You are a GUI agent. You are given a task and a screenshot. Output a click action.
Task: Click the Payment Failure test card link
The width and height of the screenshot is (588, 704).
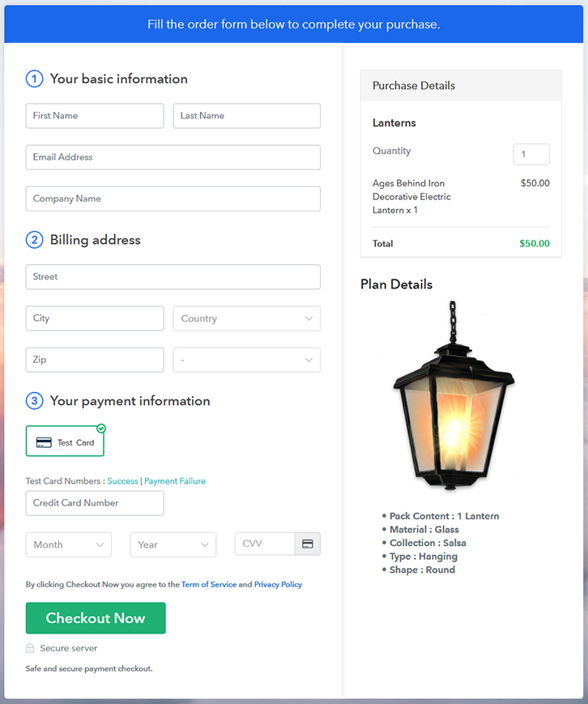(175, 481)
